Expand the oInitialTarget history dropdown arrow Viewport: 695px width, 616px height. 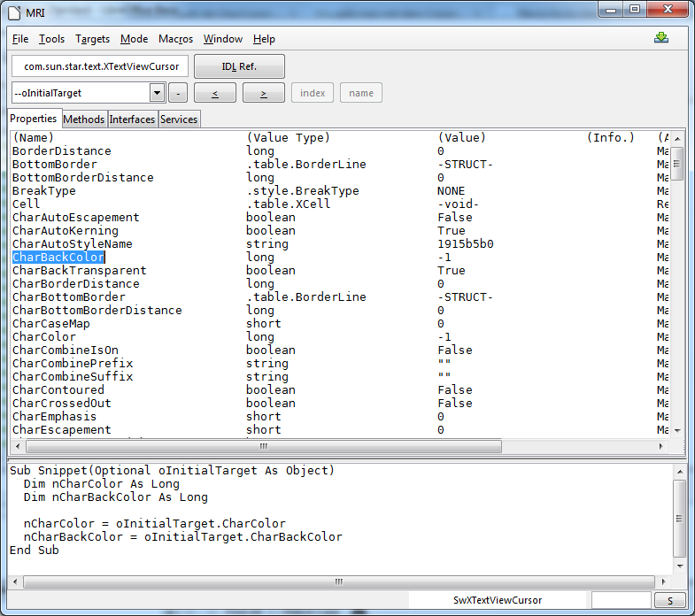[x=157, y=93]
